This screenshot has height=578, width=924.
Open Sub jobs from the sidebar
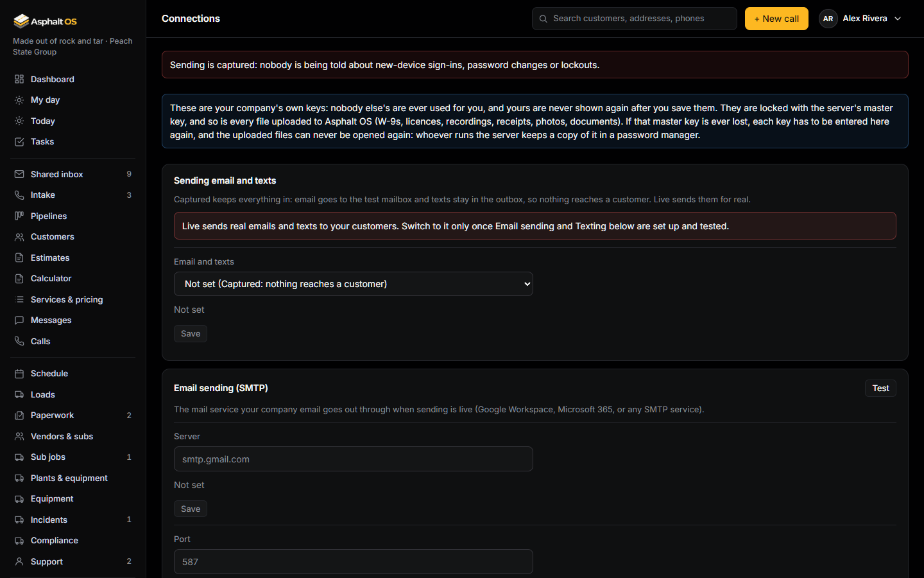(x=73, y=457)
